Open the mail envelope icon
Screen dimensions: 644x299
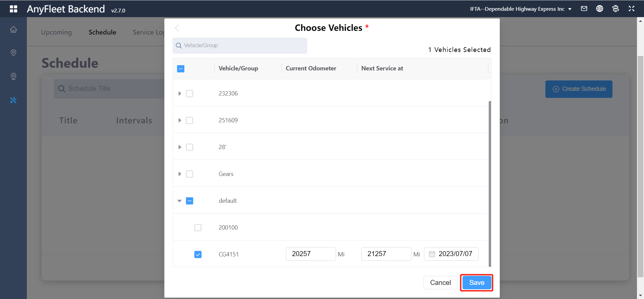tap(584, 9)
